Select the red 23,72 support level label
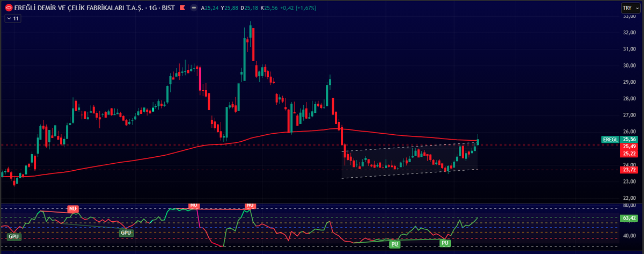The height and width of the screenshot is (254, 644). pyautogui.click(x=628, y=170)
